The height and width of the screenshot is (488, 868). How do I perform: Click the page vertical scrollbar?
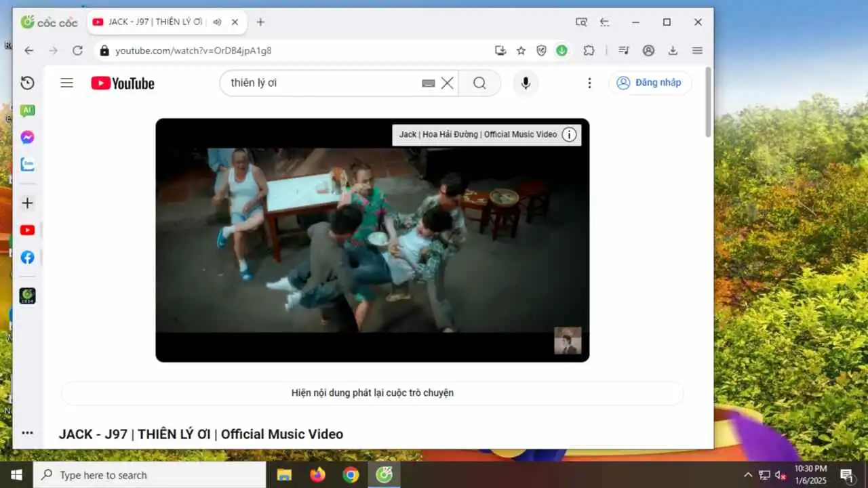709,102
